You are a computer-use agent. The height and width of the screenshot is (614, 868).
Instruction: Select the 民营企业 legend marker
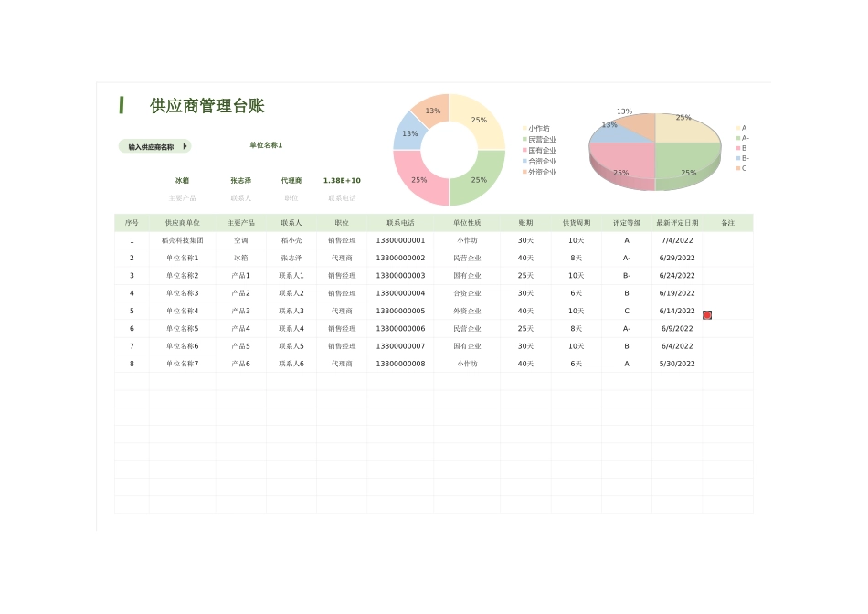(524, 139)
